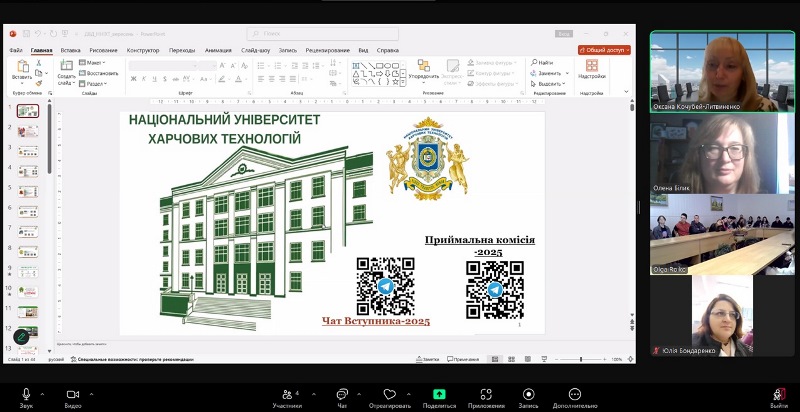Select slide 3 thumbnail in slide panel
Viewport: 800px width, 412px height.
pos(28,151)
